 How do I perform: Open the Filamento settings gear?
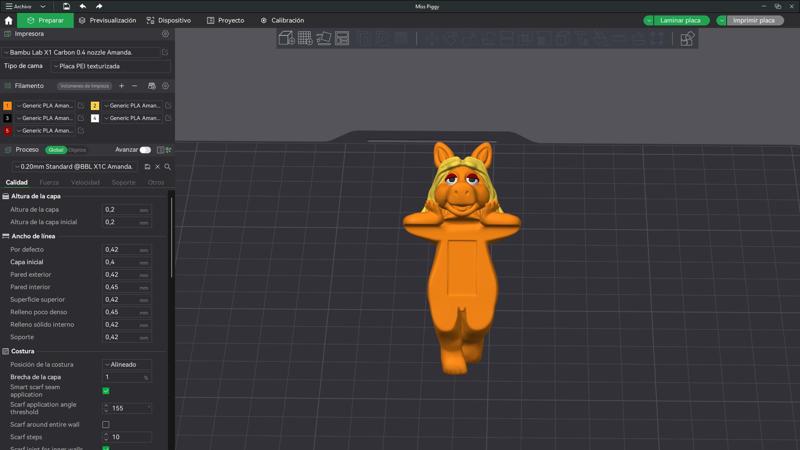pos(165,86)
